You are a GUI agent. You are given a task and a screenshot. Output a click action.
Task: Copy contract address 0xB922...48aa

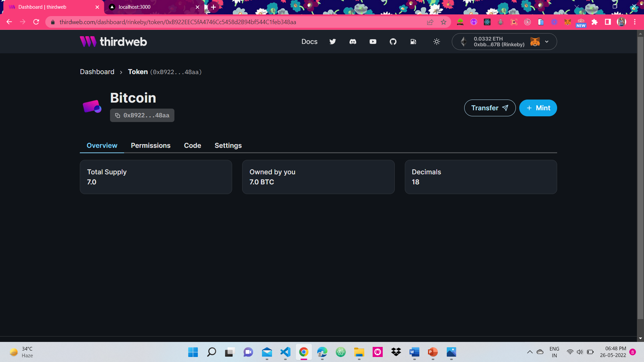coord(142,115)
